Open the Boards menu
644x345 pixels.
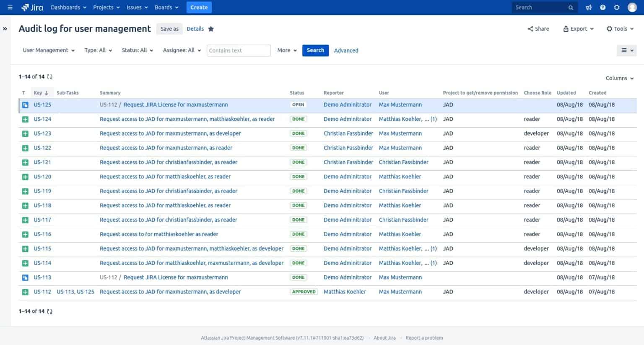coord(166,7)
